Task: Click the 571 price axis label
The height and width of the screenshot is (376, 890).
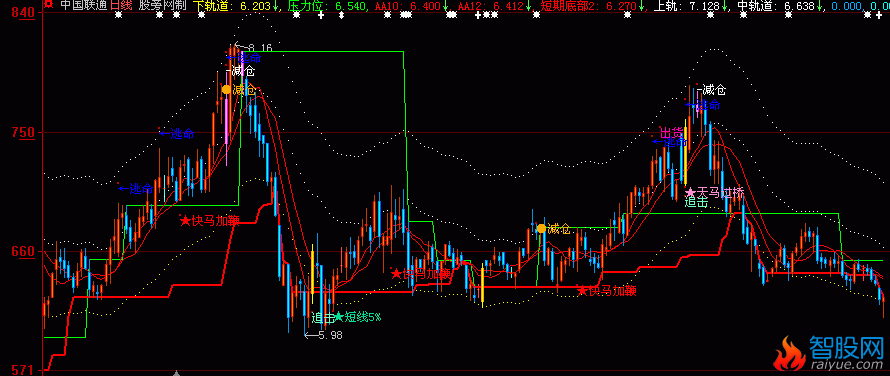Action: point(28,370)
